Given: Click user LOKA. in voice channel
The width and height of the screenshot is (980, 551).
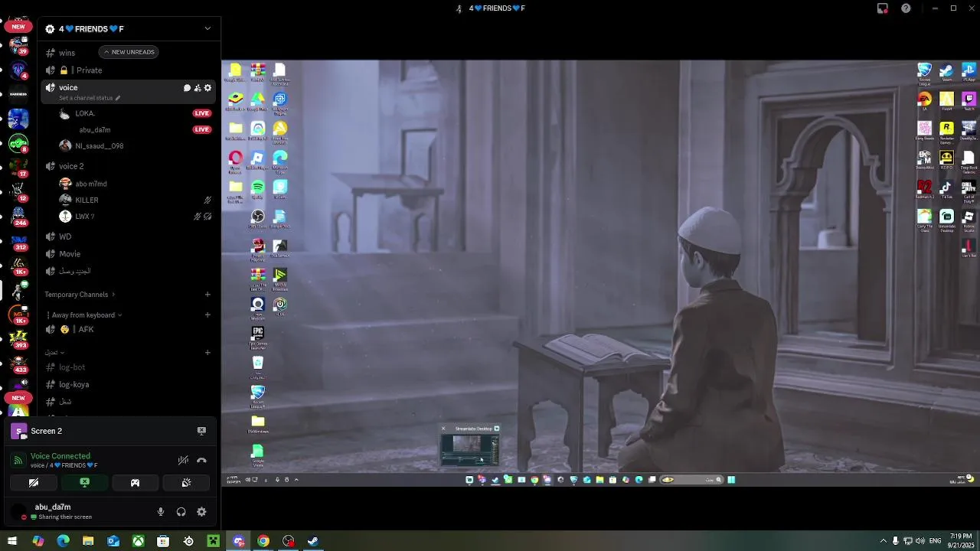Looking at the screenshot, I should pyautogui.click(x=85, y=113).
